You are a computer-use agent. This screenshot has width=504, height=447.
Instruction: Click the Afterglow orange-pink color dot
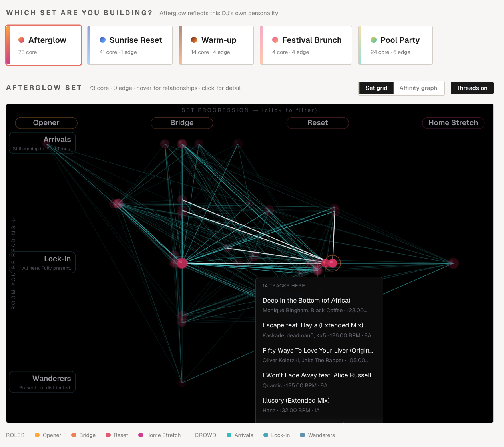tap(22, 40)
